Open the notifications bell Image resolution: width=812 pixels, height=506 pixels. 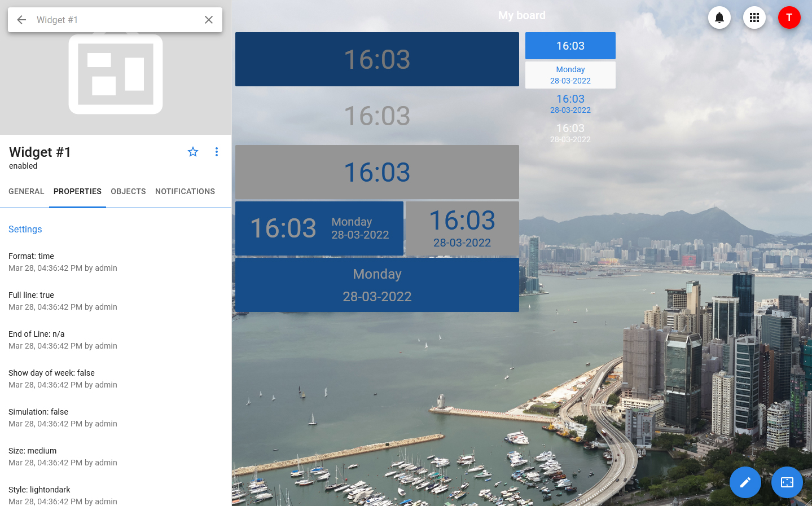click(x=719, y=17)
